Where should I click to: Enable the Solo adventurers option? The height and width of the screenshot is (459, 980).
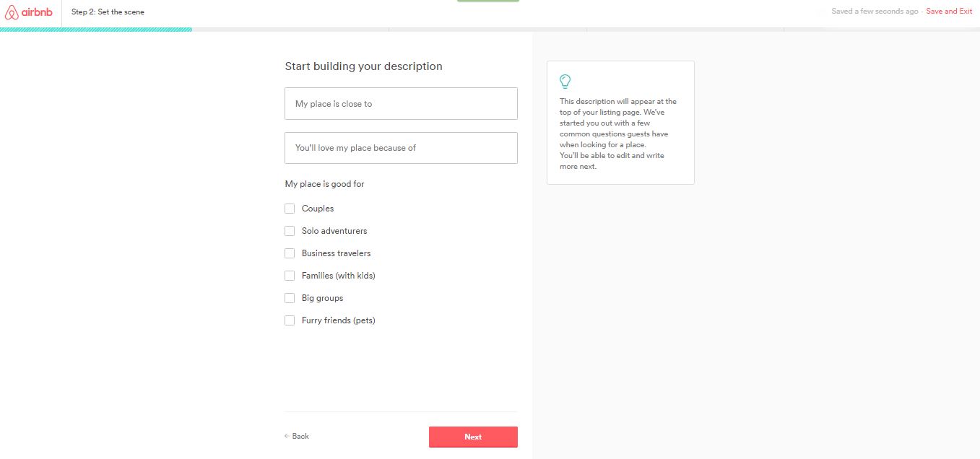tap(290, 231)
